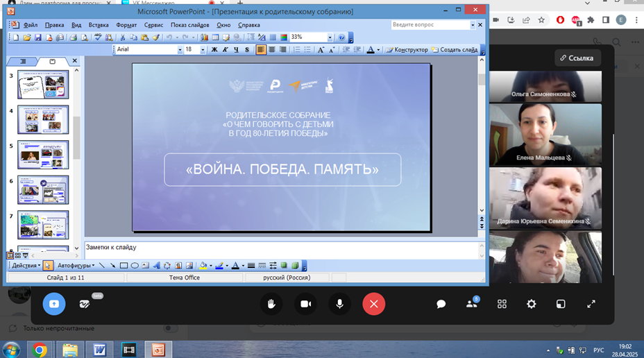Viewport: 644px width, 358px height.
Task: Set right text alignment
Action: 282,50
